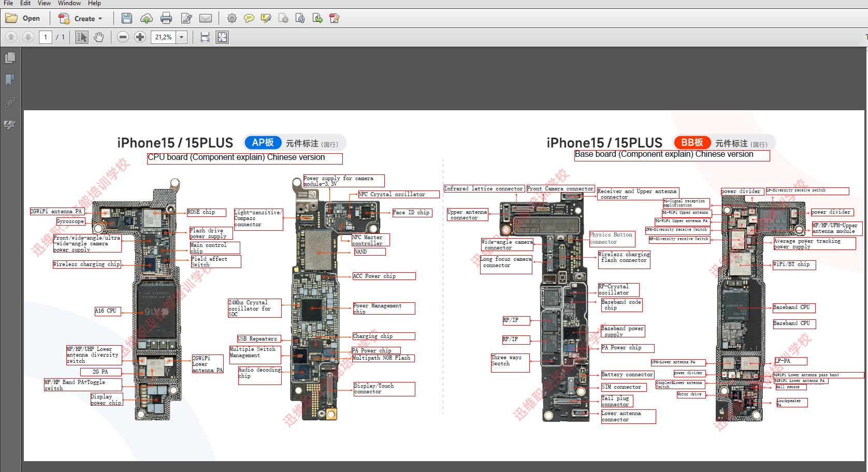Zoom out with the minus button

pos(123,37)
